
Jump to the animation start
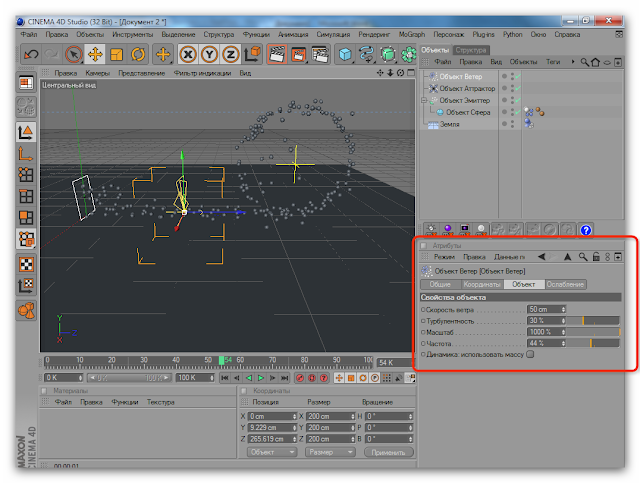224,378
